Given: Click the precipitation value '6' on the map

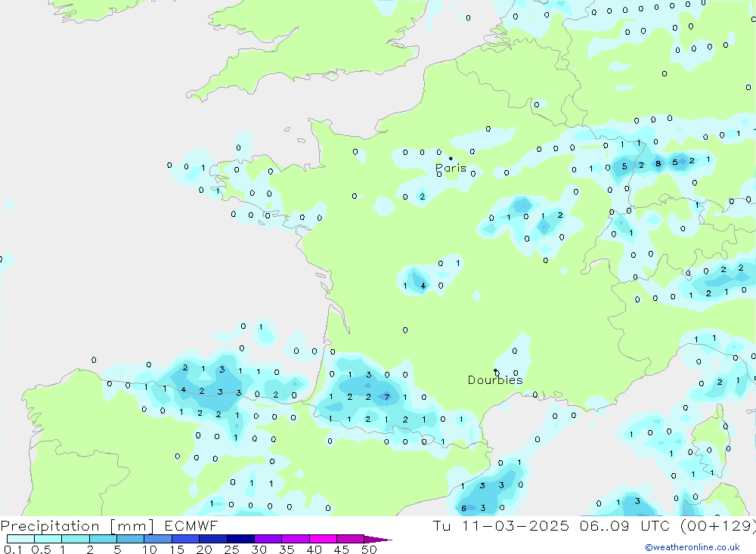Looking at the screenshot, I should [463, 508].
